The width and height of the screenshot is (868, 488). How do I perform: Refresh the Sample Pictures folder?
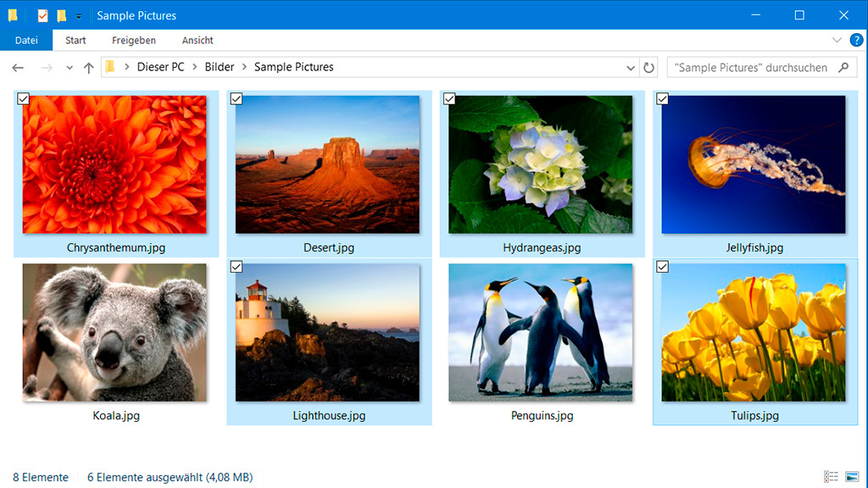point(648,68)
